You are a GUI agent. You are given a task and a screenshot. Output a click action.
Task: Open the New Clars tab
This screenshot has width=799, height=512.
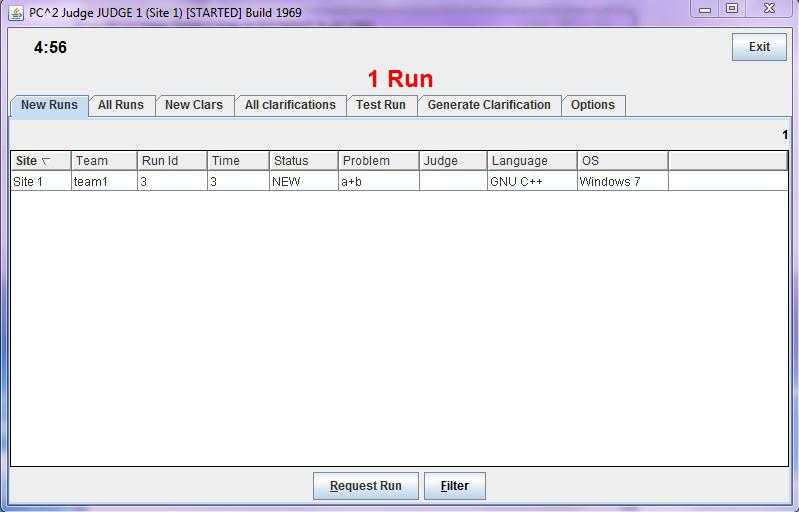point(194,105)
